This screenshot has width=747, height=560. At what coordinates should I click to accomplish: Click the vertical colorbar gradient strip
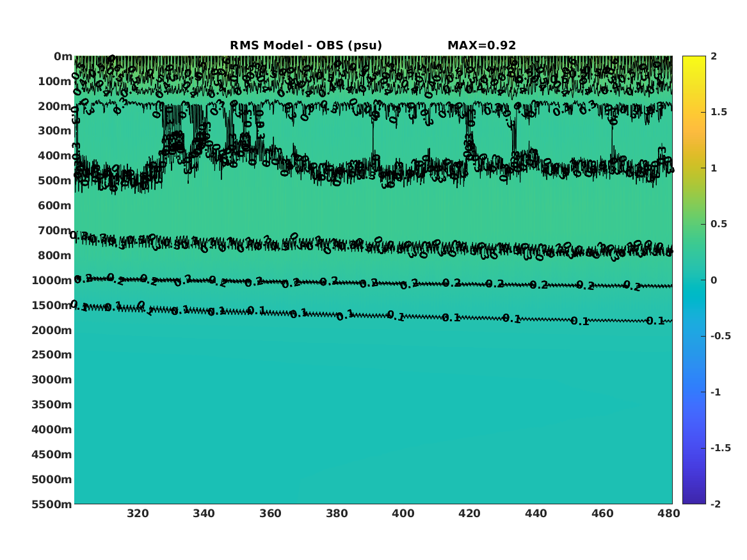click(694, 280)
